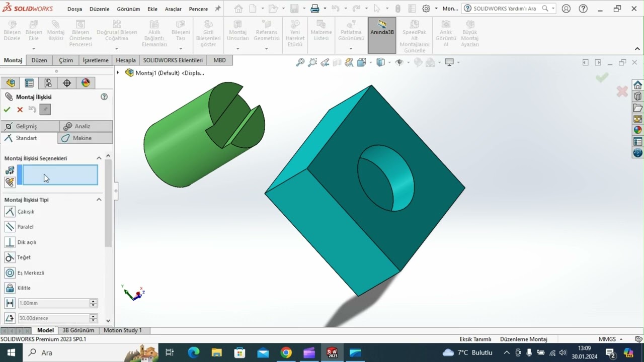Click the Anında3B ribbon button
This screenshot has height=362, width=644.
pos(382,35)
